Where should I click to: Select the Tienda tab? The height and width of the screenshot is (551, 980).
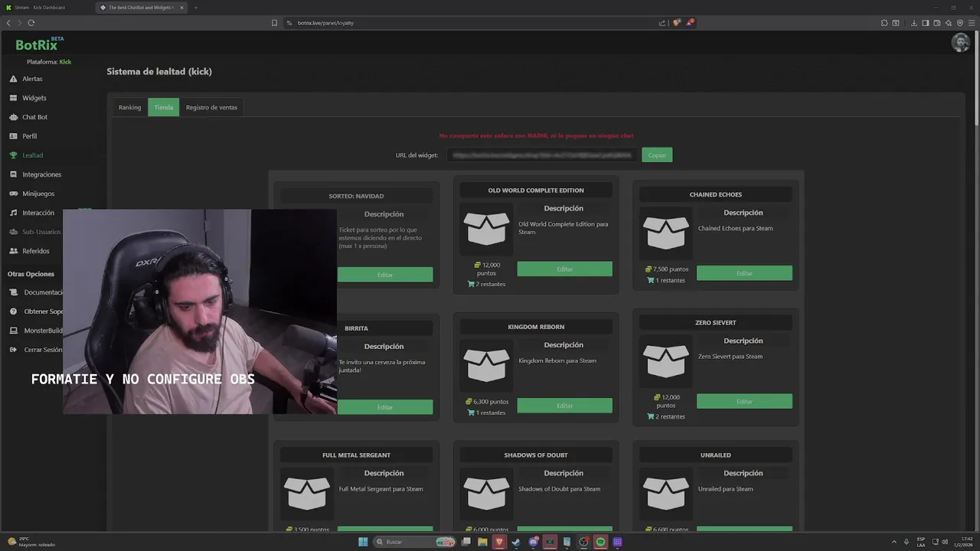point(163,107)
